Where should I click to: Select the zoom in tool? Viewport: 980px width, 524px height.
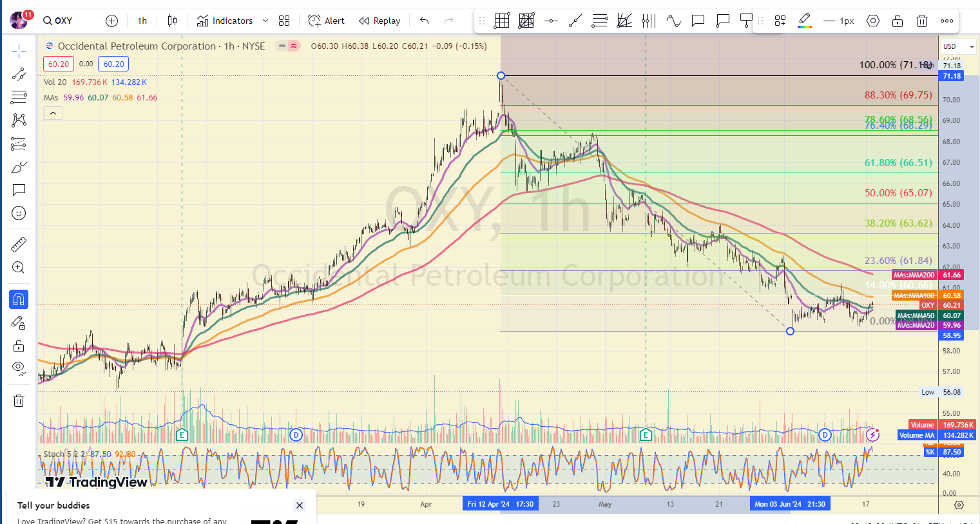tap(19, 268)
